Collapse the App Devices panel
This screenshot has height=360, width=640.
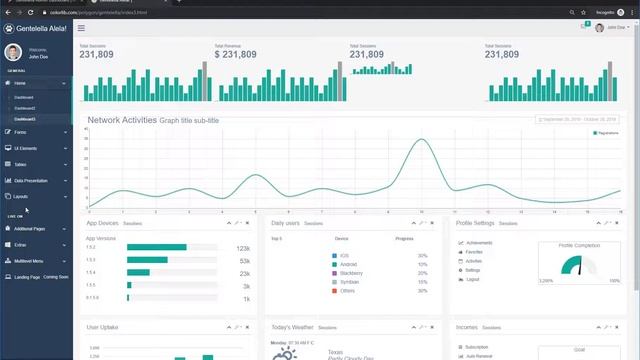point(229,223)
